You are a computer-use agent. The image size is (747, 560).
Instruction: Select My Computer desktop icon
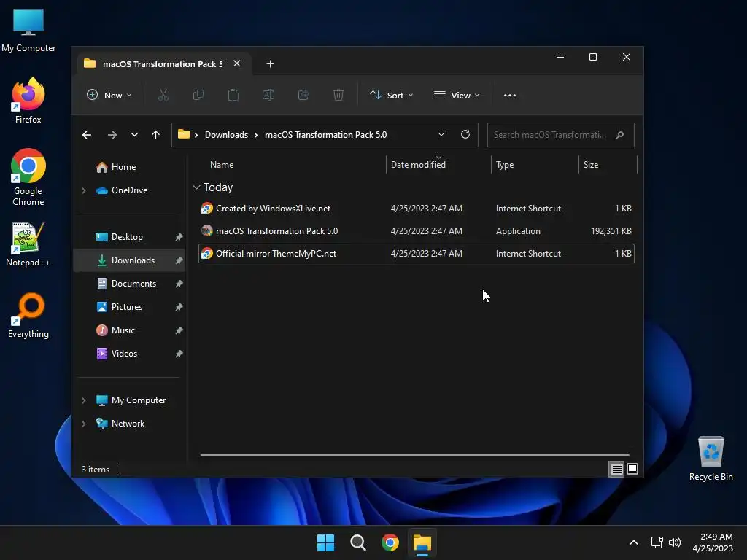tap(28, 30)
